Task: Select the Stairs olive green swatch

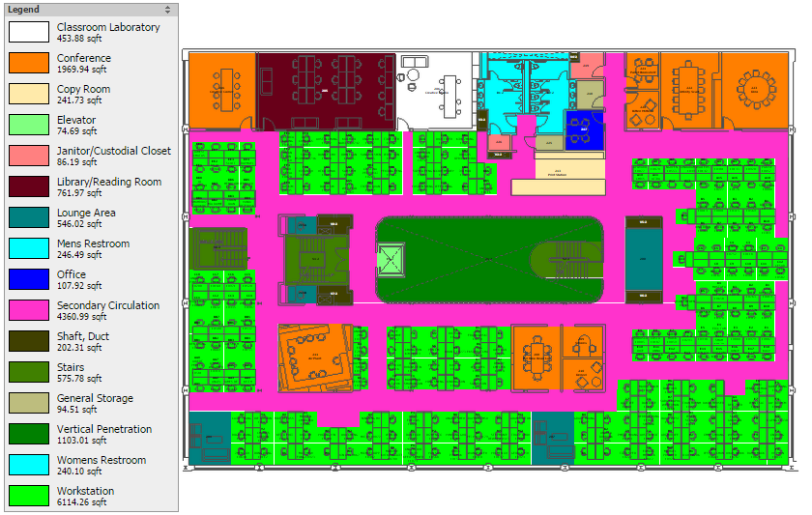Action: click(29, 372)
